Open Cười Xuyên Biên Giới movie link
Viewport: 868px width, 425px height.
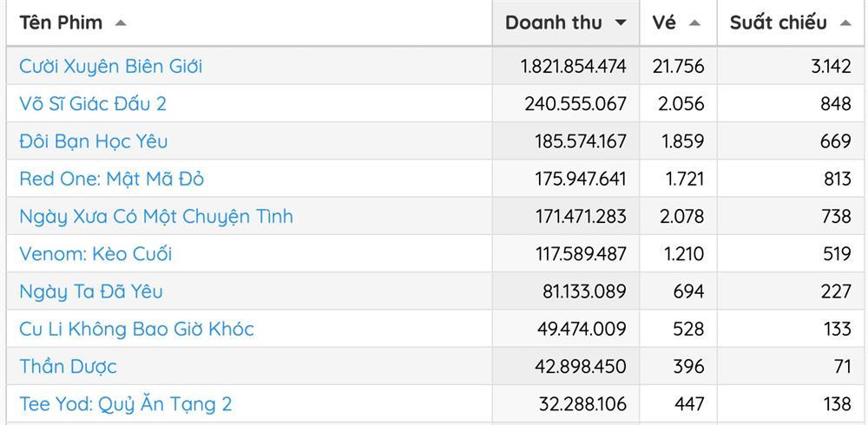111,66
